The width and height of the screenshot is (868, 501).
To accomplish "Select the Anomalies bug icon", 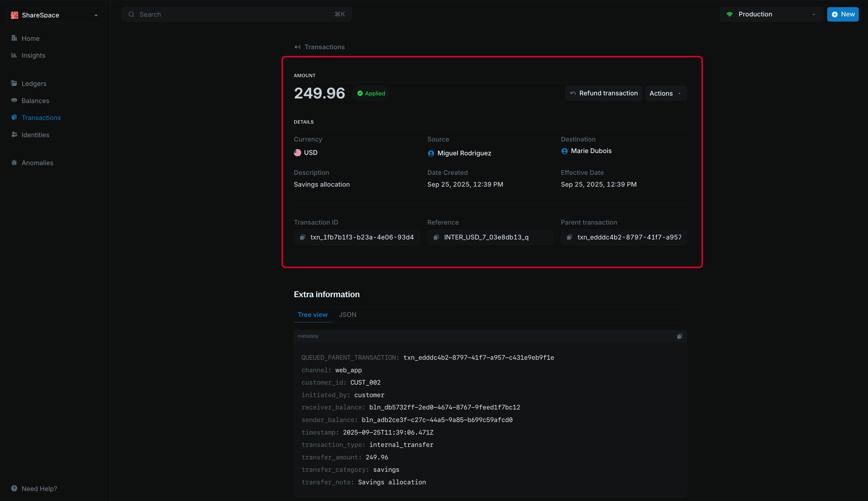I will [x=14, y=162].
